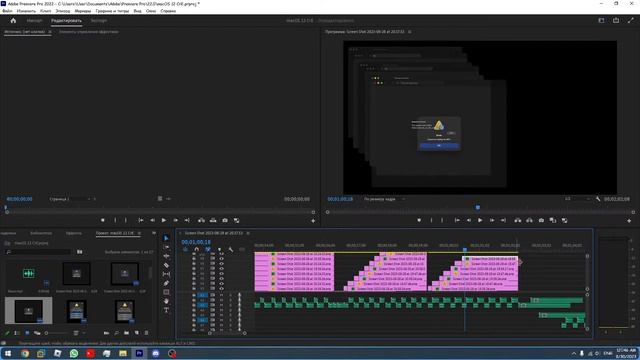
Task: Select the Ripple Edit tool
Action: 166,256
